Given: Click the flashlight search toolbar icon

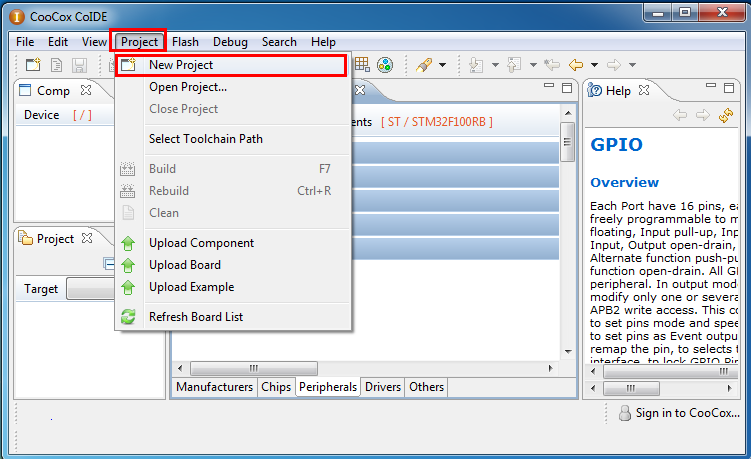Looking at the screenshot, I should pyautogui.click(x=424, y=65).
